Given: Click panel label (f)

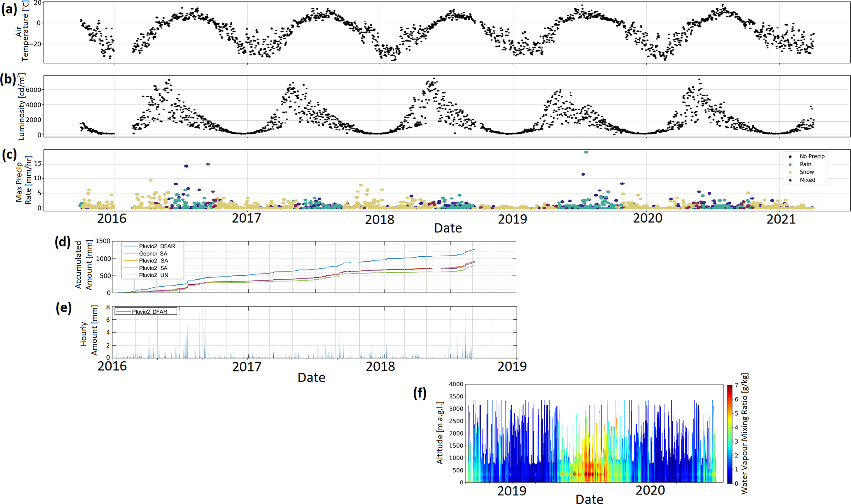Looking at the screenshot, I should (x=420, y=393).
